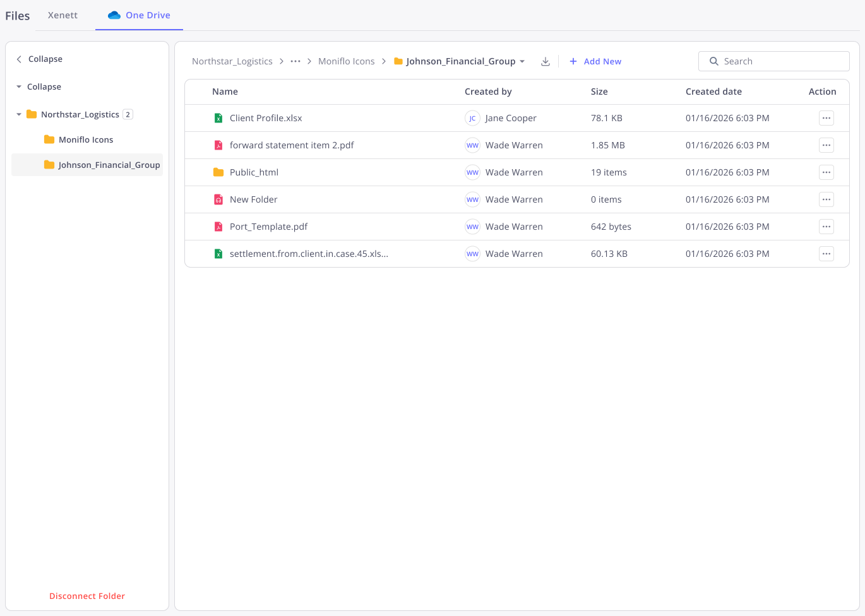865x616 pixels.
Task: Click the 2 count badge beside Northstar_Logistics
Action: 128,114
